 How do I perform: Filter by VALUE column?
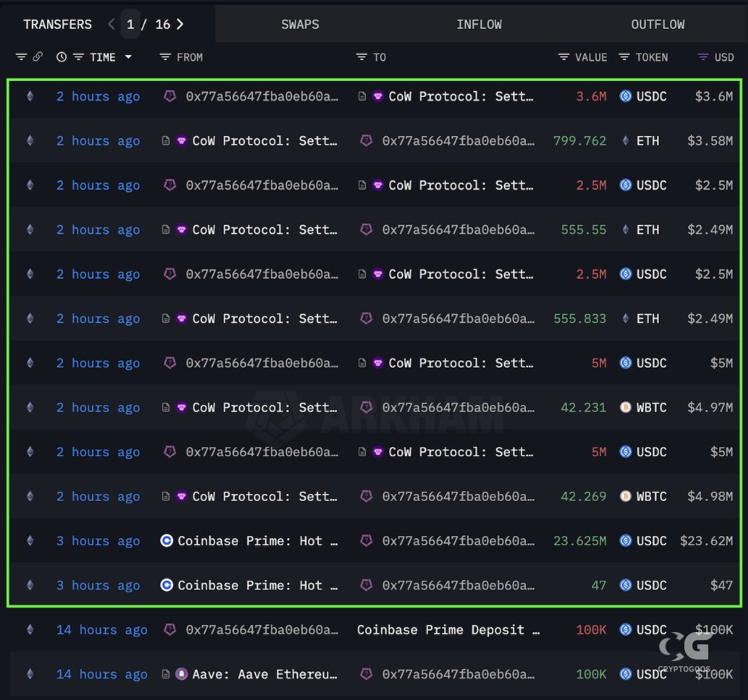564,57
